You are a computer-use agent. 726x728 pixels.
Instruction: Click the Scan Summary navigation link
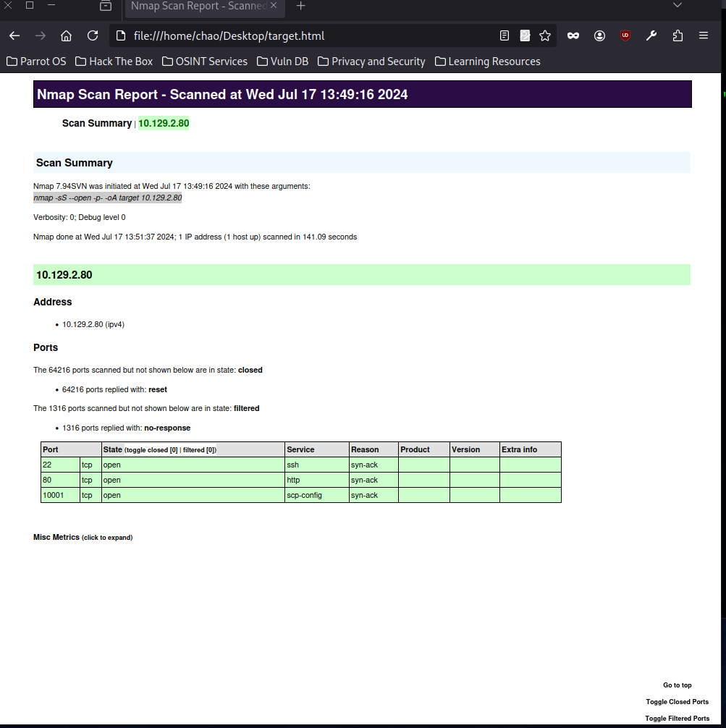click(97, 123)
